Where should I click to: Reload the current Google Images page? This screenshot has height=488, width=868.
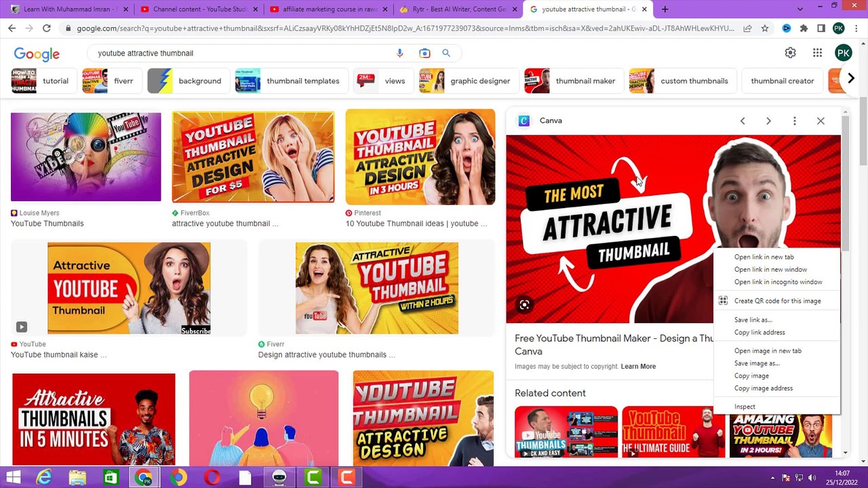coord(46,28)
